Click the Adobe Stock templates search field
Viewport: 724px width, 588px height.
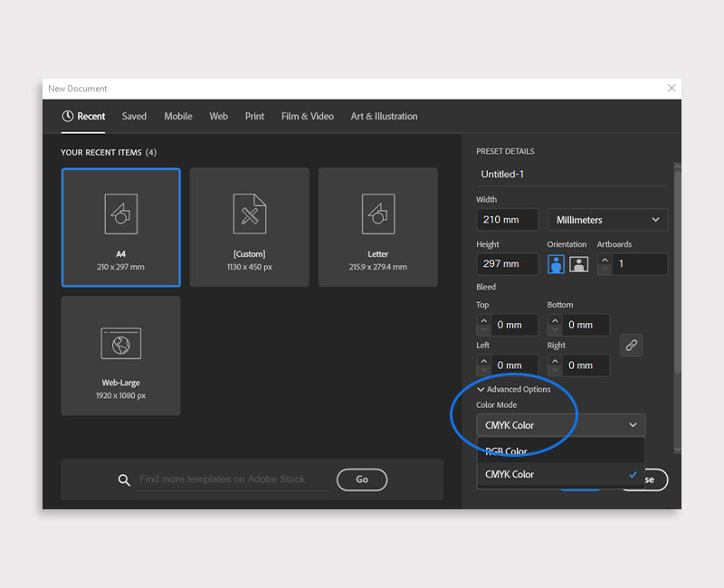(x=233, y=479)
